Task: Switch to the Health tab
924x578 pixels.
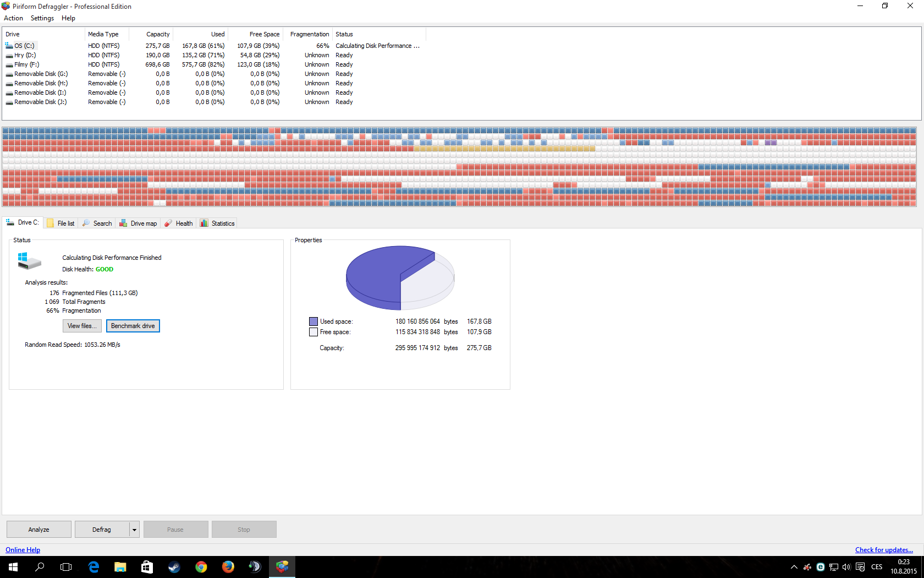Action: click(x=179, y=223)
